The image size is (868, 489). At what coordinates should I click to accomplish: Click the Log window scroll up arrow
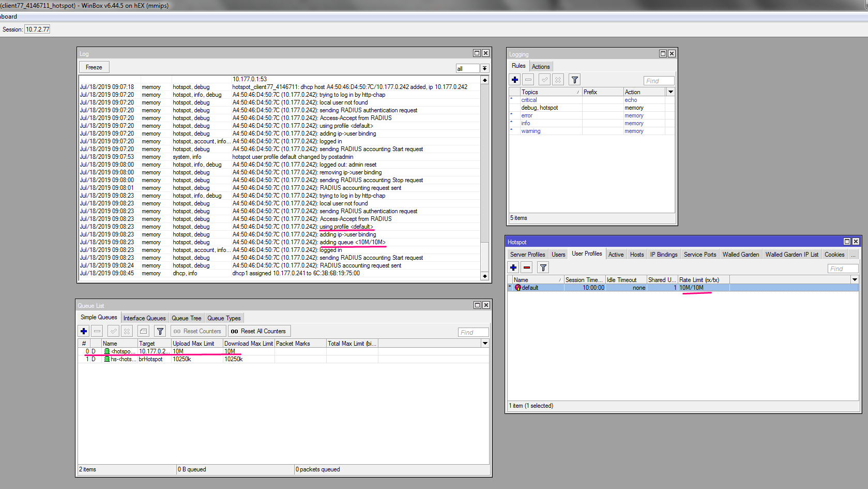(484, 80)
